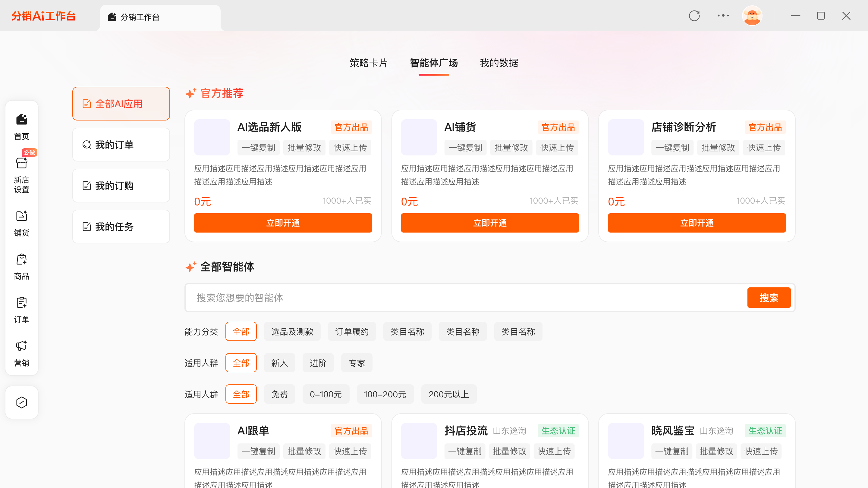The height and width of the screenshot is (488, 868).
Task: Filter by 订单履约 category
Action: (352, 332)
